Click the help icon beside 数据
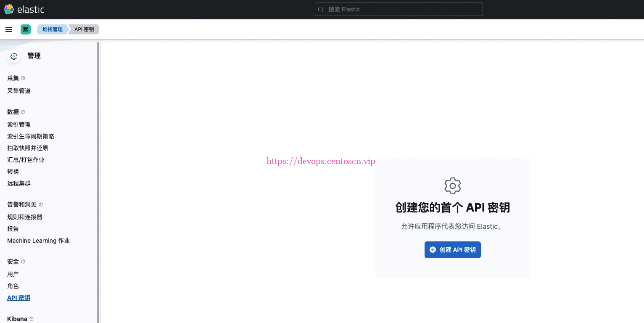This screenshot has height=323, width=644. [23, 112]
